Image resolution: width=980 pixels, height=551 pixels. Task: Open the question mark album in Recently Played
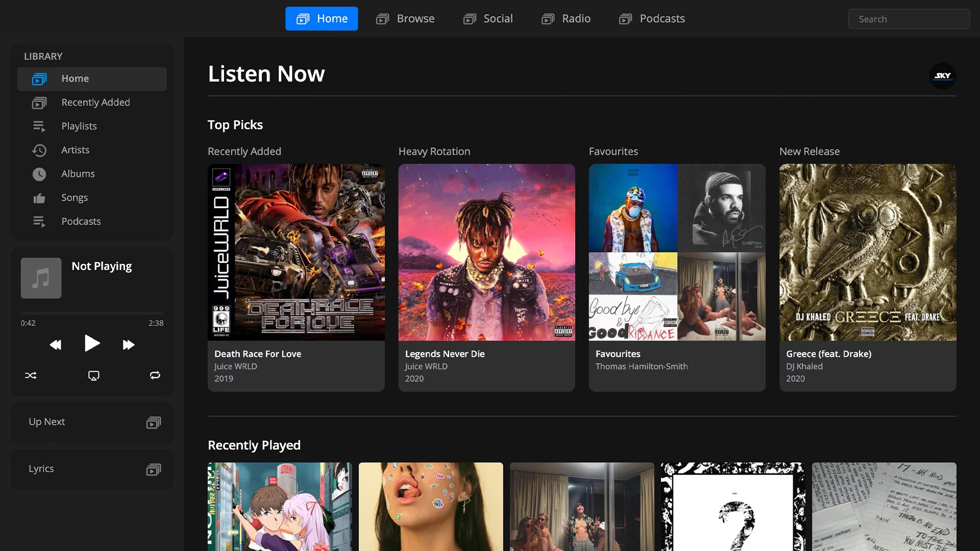click(x=733, y=507)
